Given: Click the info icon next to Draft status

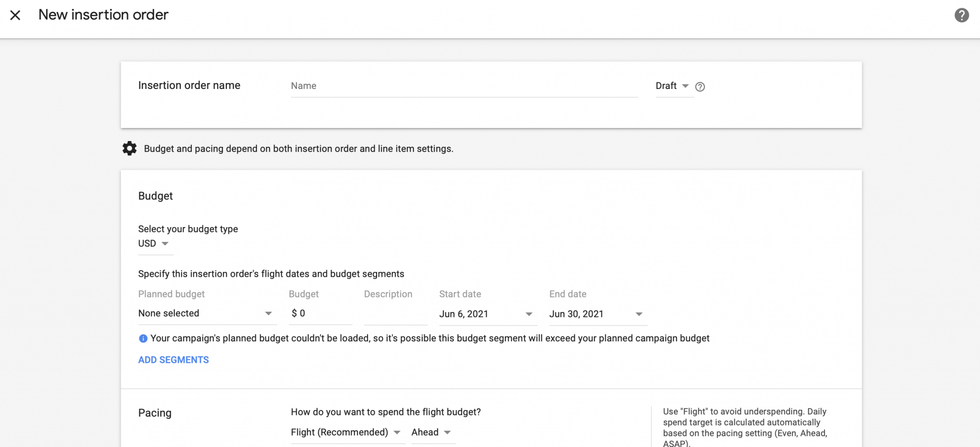Looking at the screenshot, I should [x=700, y=87].
